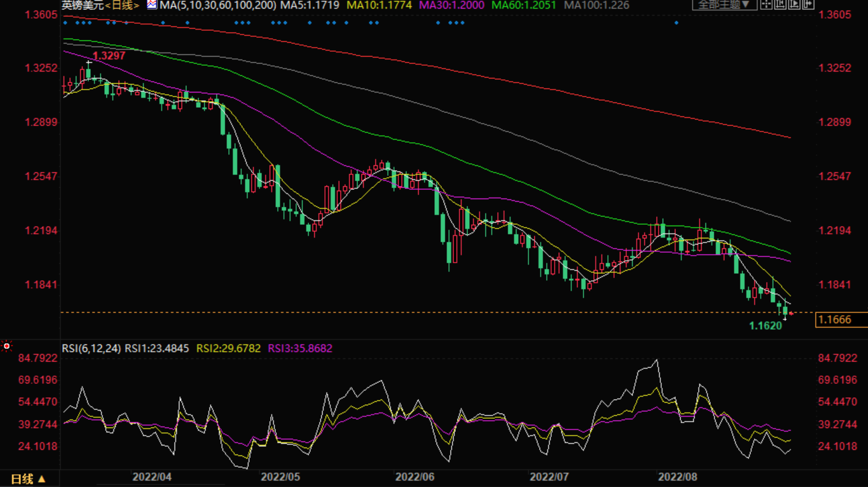Click the MA30:1.2000 legend value
The width and height of the screenshot is (868, 487).
pyautogui.click(x=451, y=5)
